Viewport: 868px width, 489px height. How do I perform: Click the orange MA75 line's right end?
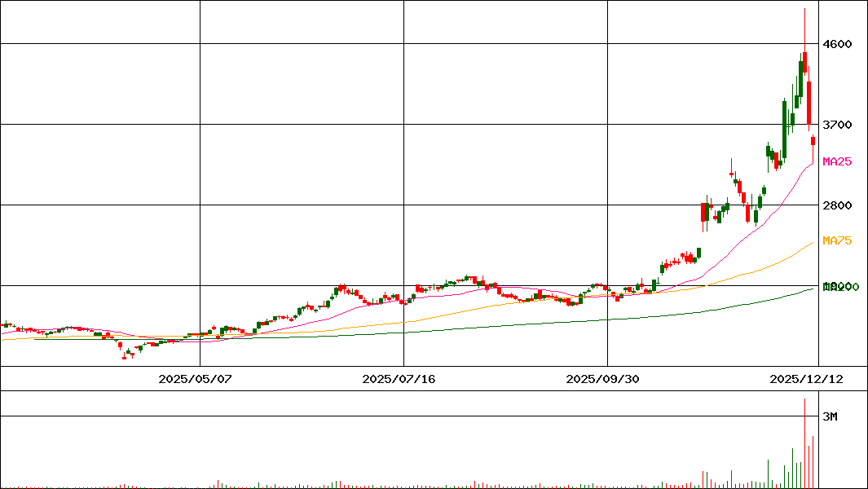[812, 243]
